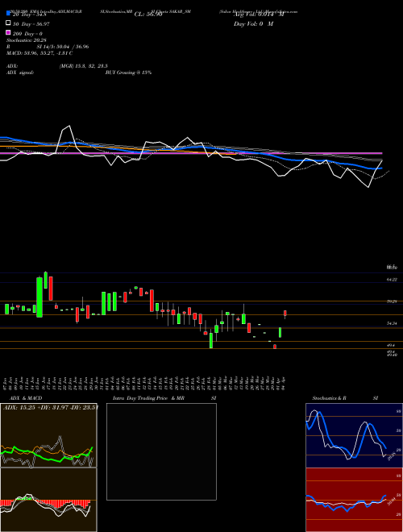Click the 'ADX: 15.25 +DY: 31.97 -DY: 23.51' header

tap(51, 407)
